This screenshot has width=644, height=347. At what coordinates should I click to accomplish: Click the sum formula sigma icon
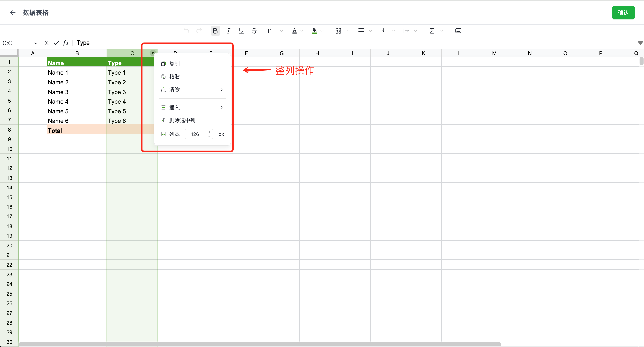(432, 31)
